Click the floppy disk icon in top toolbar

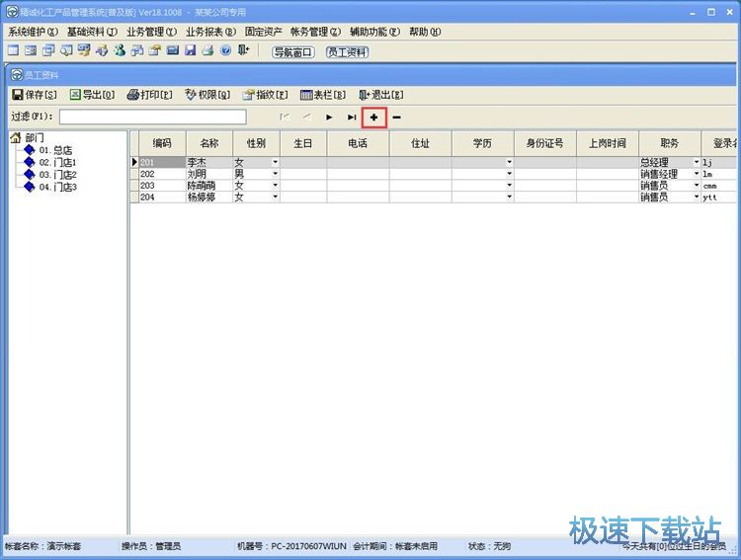(x=191, y=50)
